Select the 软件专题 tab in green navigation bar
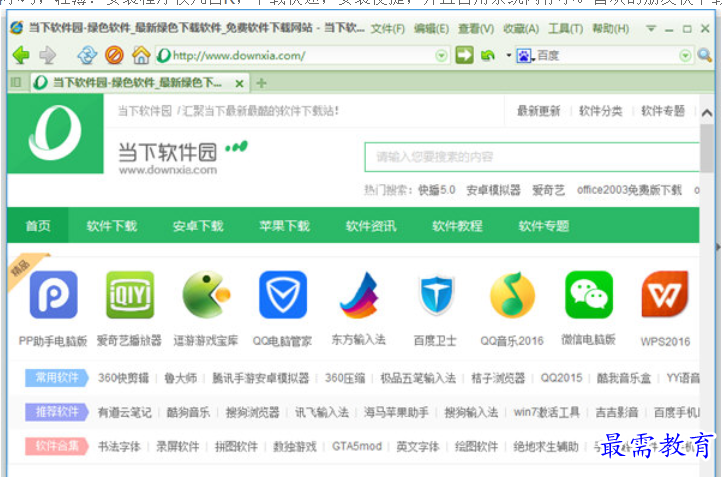The image size is (722, 477). tap(544, 226)
